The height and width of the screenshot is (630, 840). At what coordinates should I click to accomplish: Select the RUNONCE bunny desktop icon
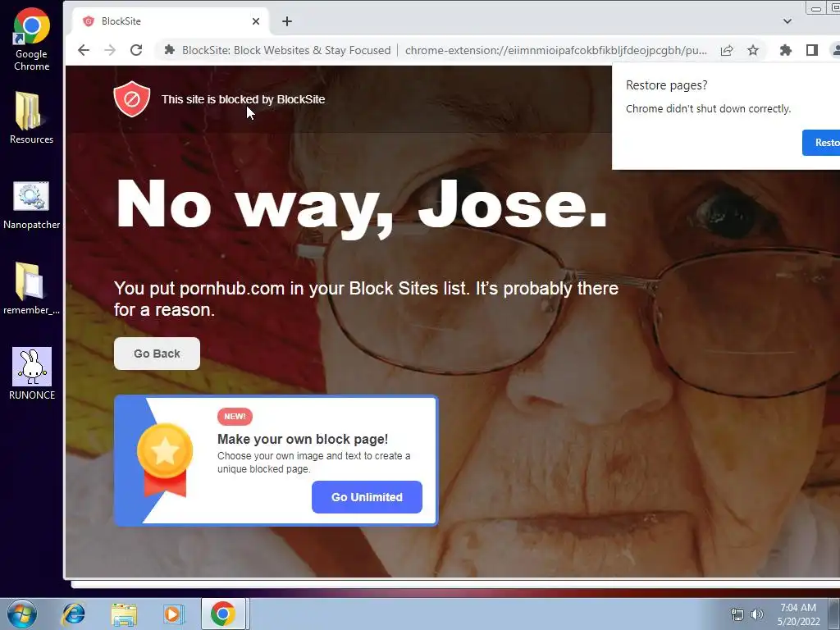tap(32, 373)
